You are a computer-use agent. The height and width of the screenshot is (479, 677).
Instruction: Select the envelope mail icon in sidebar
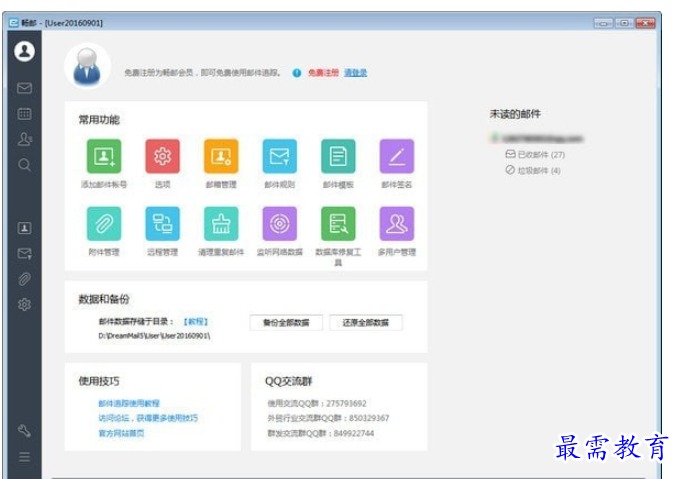pyautogui.click(x=24, y=88)
